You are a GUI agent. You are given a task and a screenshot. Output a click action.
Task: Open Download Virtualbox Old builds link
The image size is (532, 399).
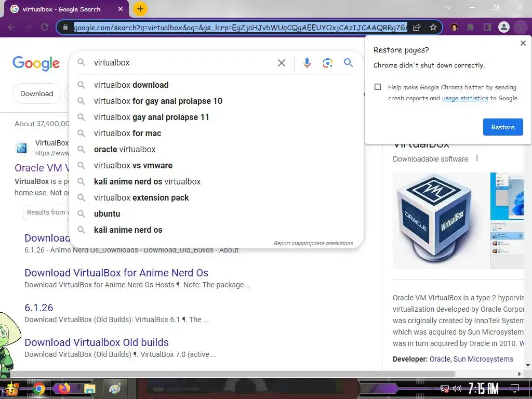pyautogui.click(x=96, y=342)
